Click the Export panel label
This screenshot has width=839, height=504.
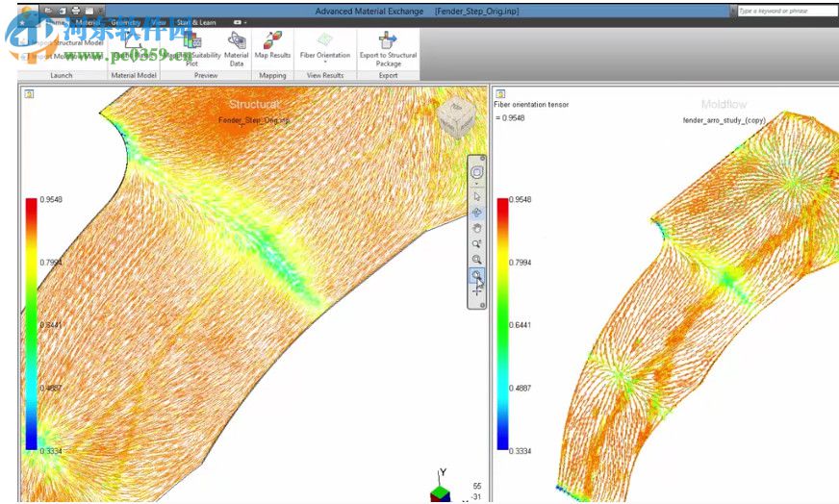(388, 75)
